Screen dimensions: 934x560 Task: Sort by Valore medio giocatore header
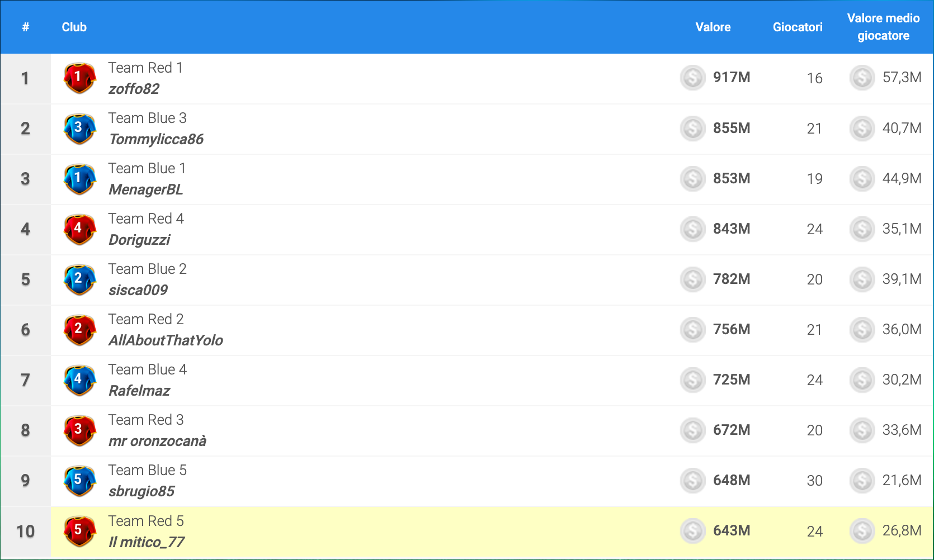[883, 27]
